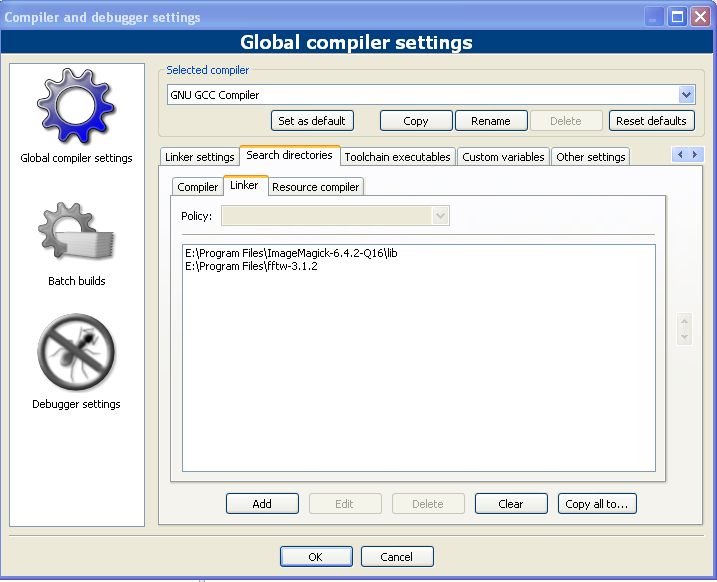
Task: Clear all search directories
Action: click(511, 503)
